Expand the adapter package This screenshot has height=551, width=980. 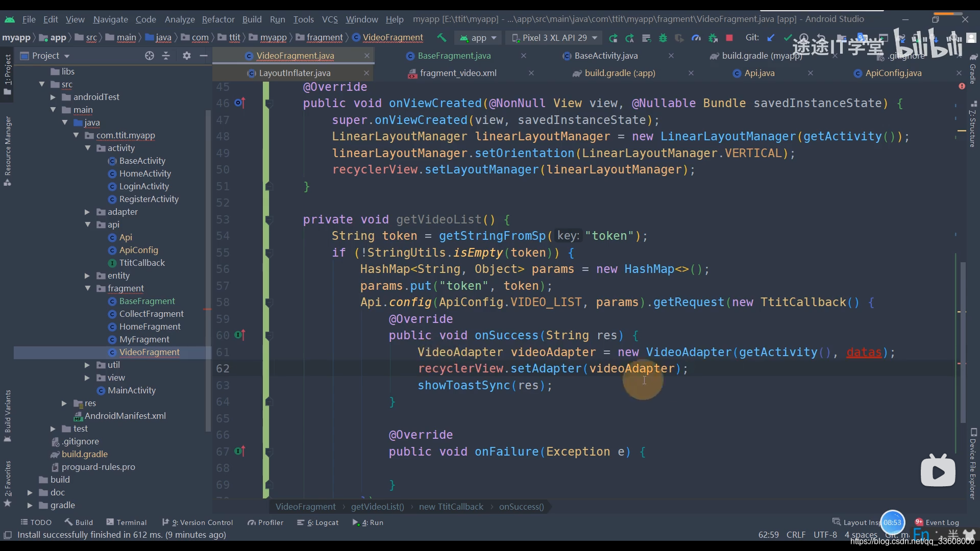[87, 212]
